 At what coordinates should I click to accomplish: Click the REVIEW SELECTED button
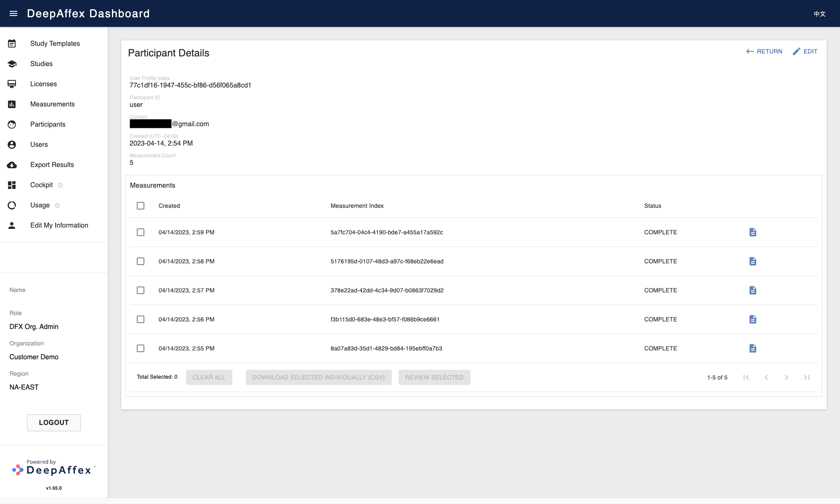point(434,377)
